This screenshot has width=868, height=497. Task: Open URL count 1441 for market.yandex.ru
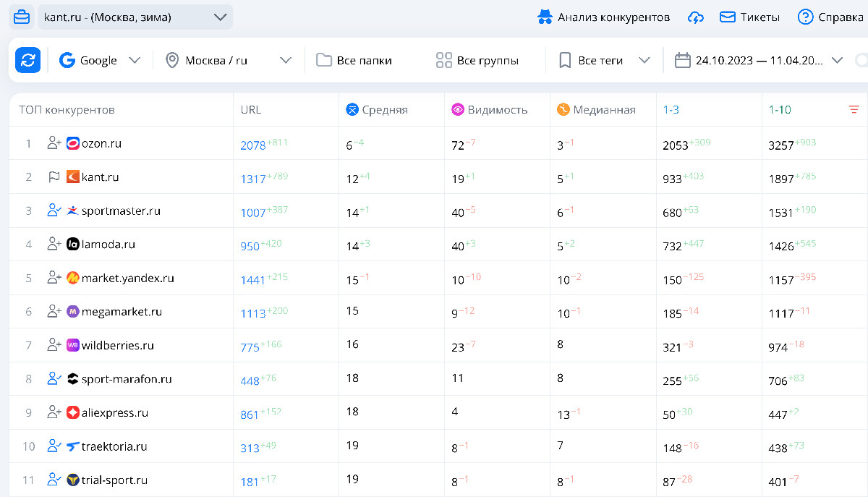(x=253, y=280)
